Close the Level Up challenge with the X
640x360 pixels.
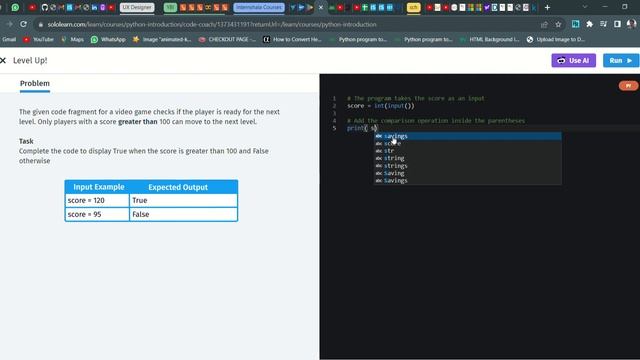3,60
